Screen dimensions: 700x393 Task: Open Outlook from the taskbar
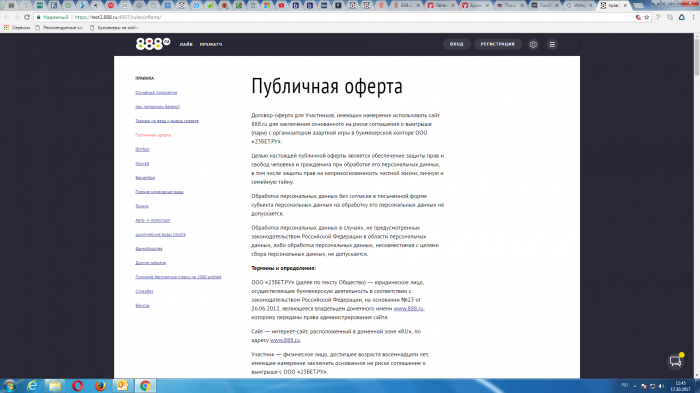122,385
